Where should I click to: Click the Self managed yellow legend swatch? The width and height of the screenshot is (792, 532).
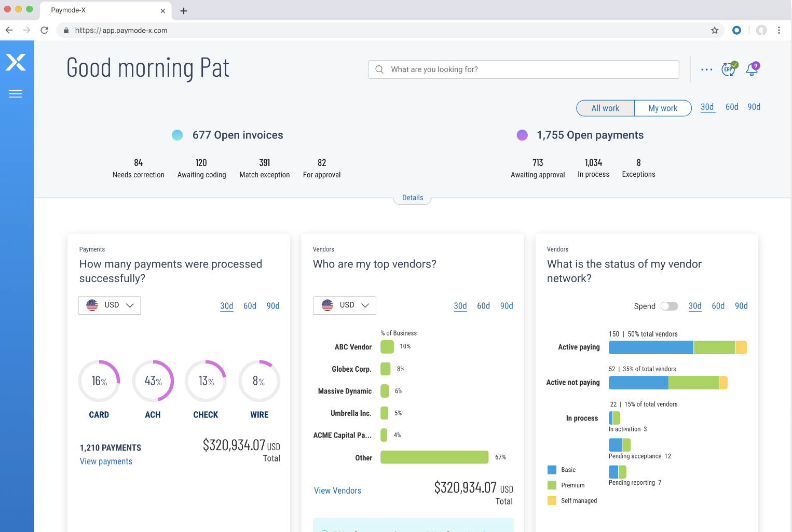552,501
